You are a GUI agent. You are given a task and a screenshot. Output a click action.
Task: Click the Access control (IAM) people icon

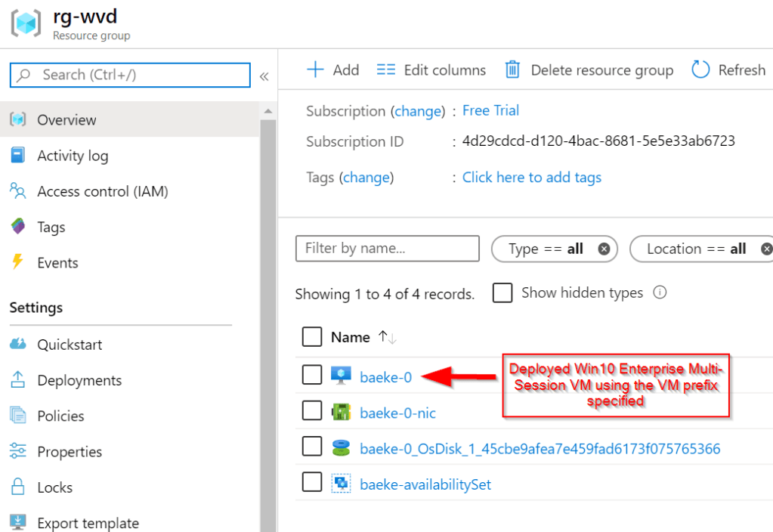click(x=17, y=191)
